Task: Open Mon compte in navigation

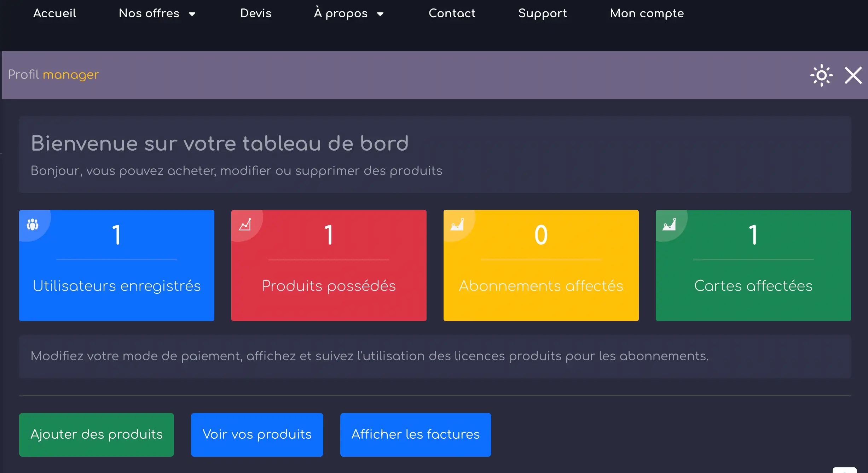Action: 647,13
